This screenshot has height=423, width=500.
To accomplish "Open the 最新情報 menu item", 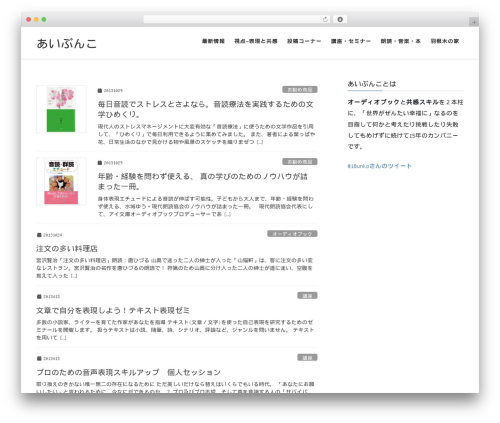I will (213, 41).
